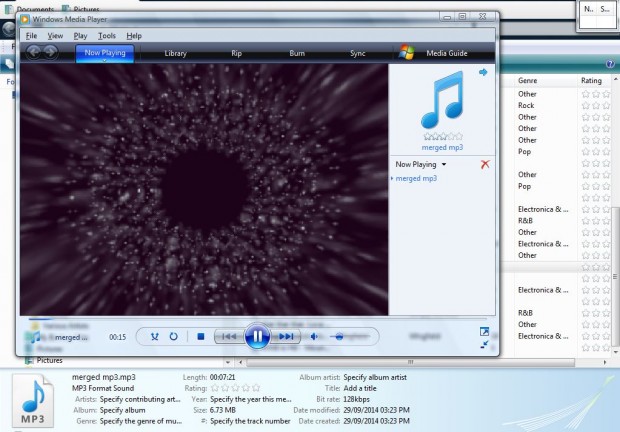
Task: Edit the Specify the track number field
Action: click(250, 421)
